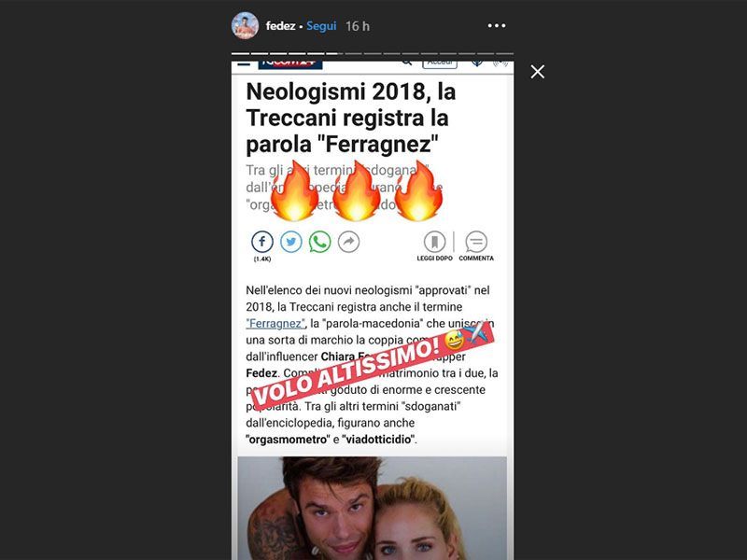
Task: Click the couple photo thumbnail
Action: [372, 508]
